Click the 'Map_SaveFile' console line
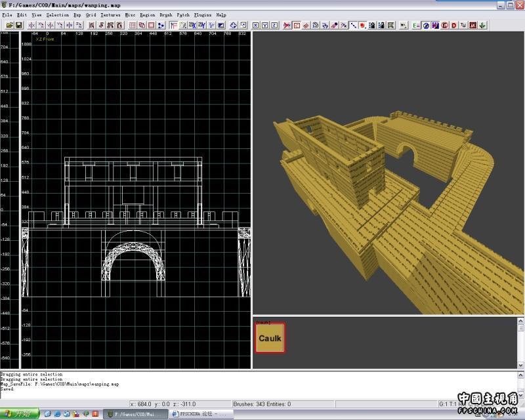The height and width of the screenshot is (420, 525). pos(60,384)
